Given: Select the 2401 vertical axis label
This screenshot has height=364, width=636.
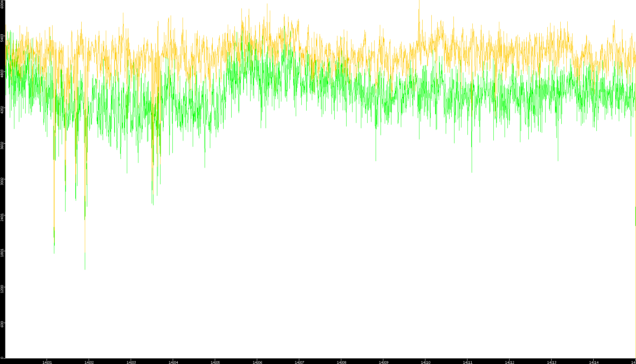Looking at the screenshot, I should click(2, 217).
